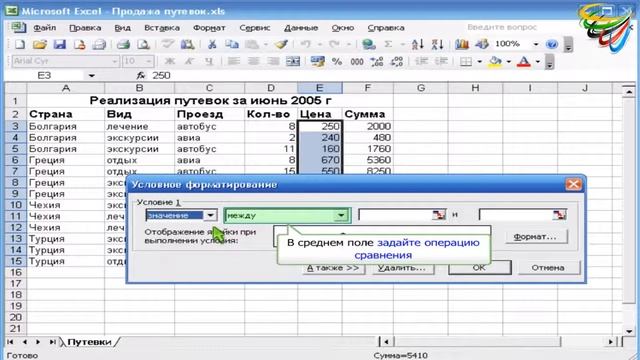Apply Percent style button
640x360 pixels.
(x=337, y=62)
